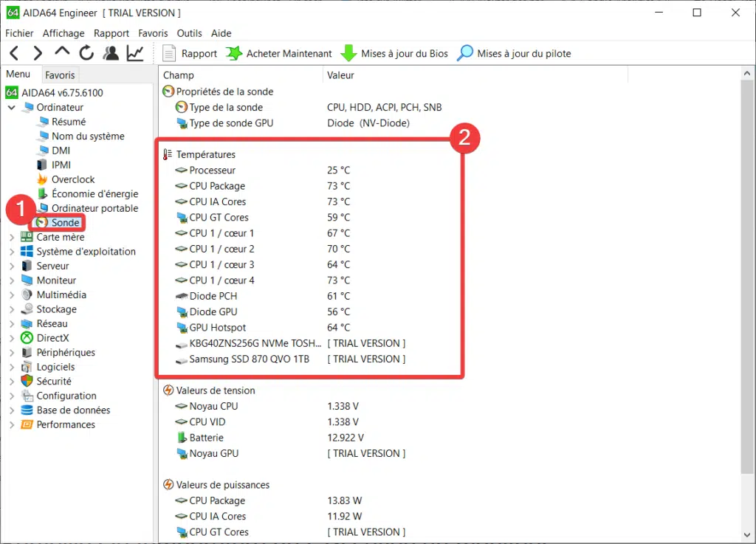Click the thermometer icon beside Températures
Screen dimensions: 756x544
click(168, 154)
